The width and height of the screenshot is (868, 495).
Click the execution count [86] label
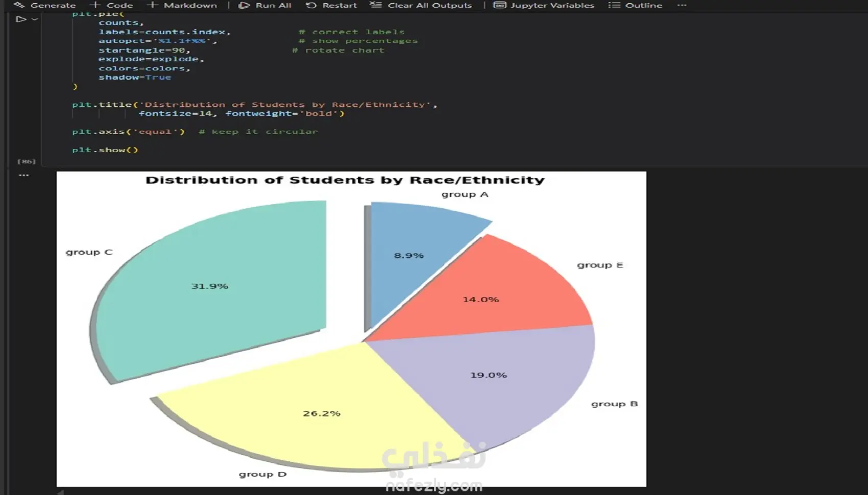27,161
